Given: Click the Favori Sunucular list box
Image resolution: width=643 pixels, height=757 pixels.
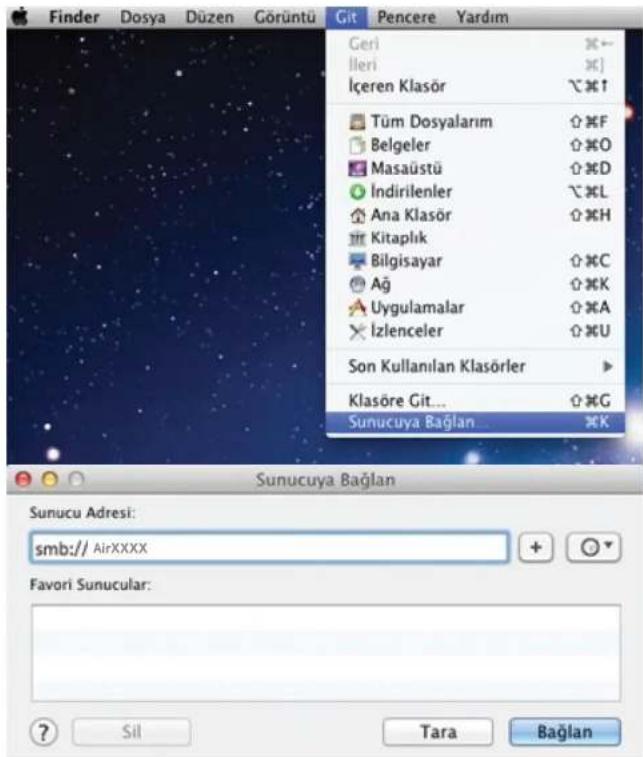Looking at the screenshot, I should (326, 653).
